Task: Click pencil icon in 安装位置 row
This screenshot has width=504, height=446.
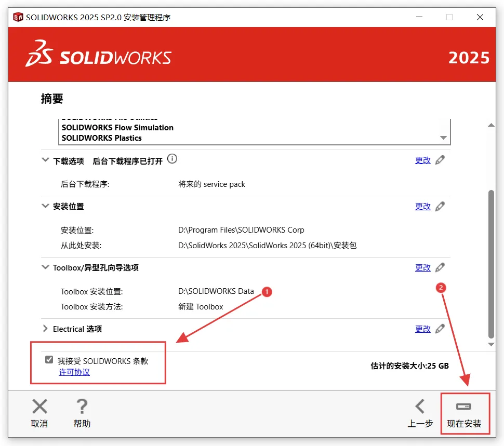Action: pyautogui.click(x=440, y=206)
